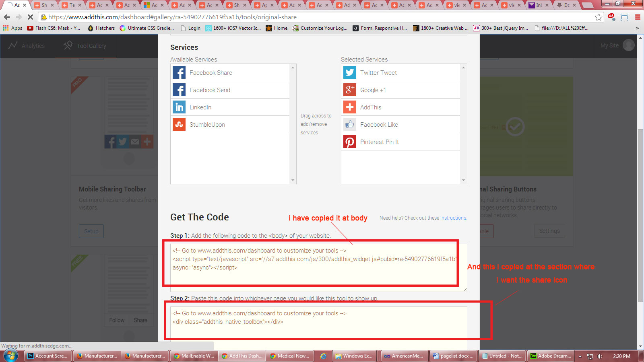Open the Untitled - Not... Notepad taskbar window
The height and width of the screenshot is (362, 644).
[x=502, y=356]
